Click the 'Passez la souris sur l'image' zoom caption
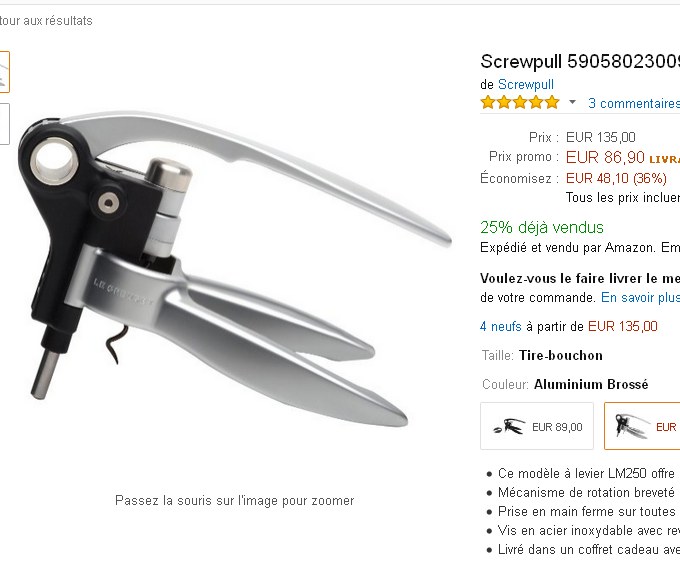The height and width of the screenshot is (562, 680). (235, 500)
